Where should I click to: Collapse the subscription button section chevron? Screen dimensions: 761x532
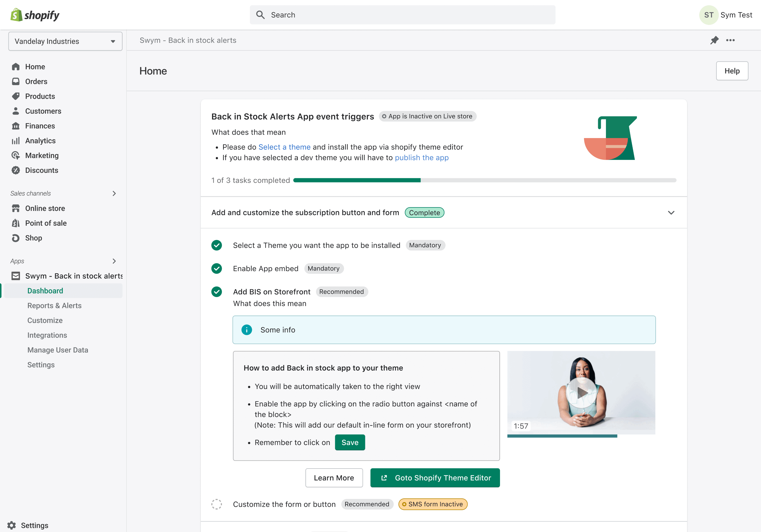(x=671, y=212)
